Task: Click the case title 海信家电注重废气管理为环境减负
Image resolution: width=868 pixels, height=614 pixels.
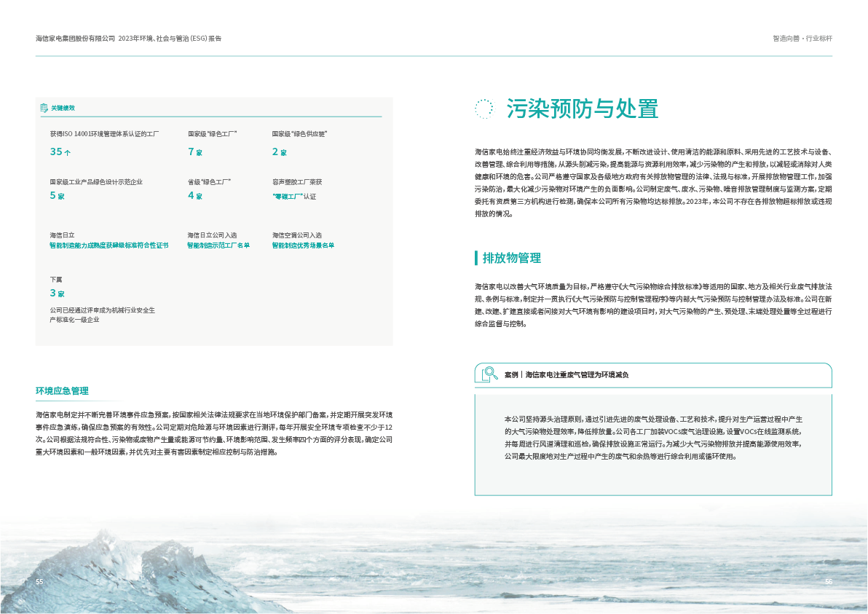Action: coord(576,374)
